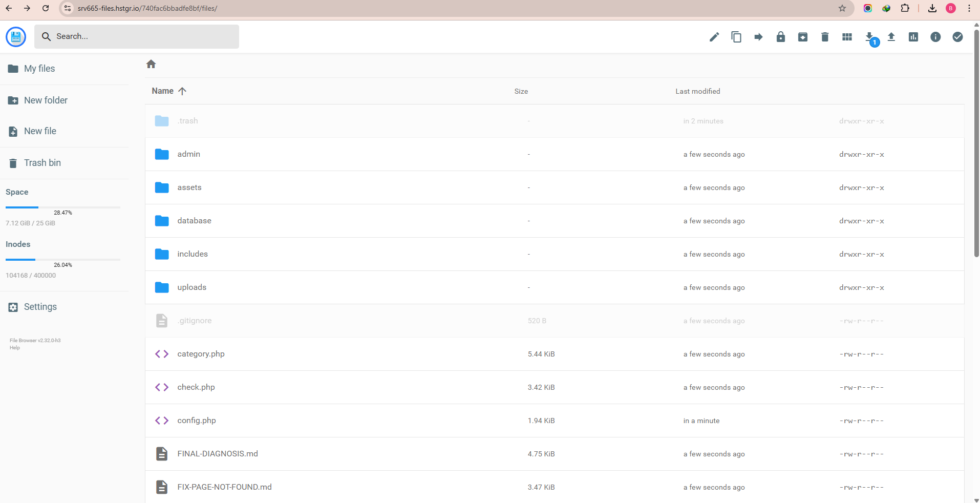Image resolution: width=980 pixels, height=503 pixels.
Task: Click the Archive box icon
Action: [802, 37]
